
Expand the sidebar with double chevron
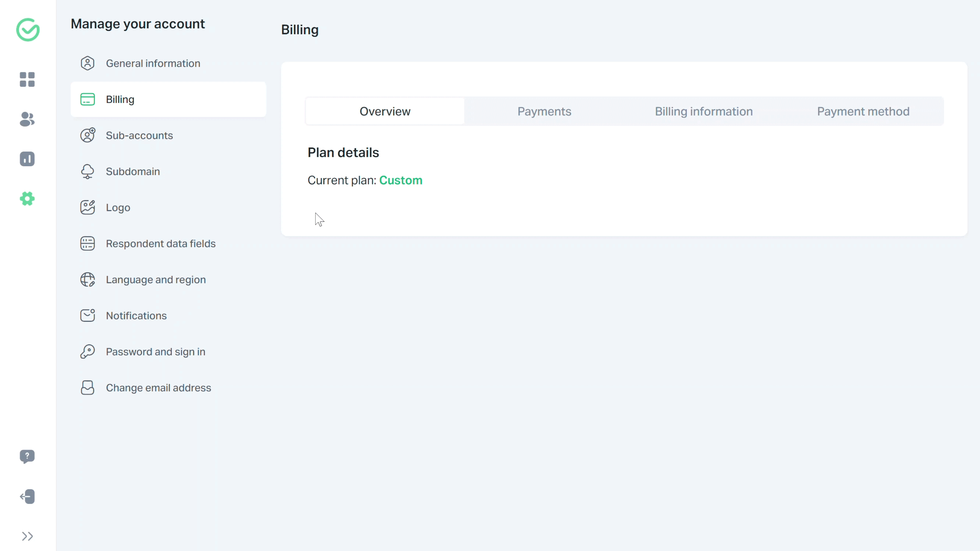[x=27, y=536]
